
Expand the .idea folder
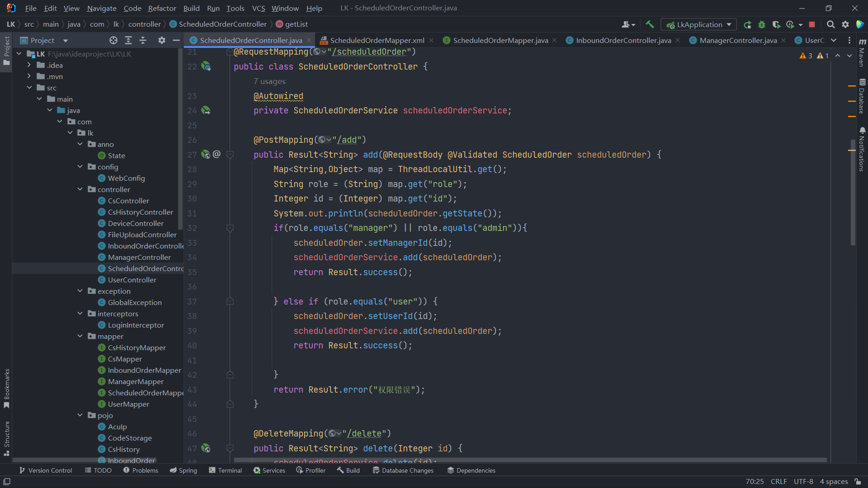29,65
